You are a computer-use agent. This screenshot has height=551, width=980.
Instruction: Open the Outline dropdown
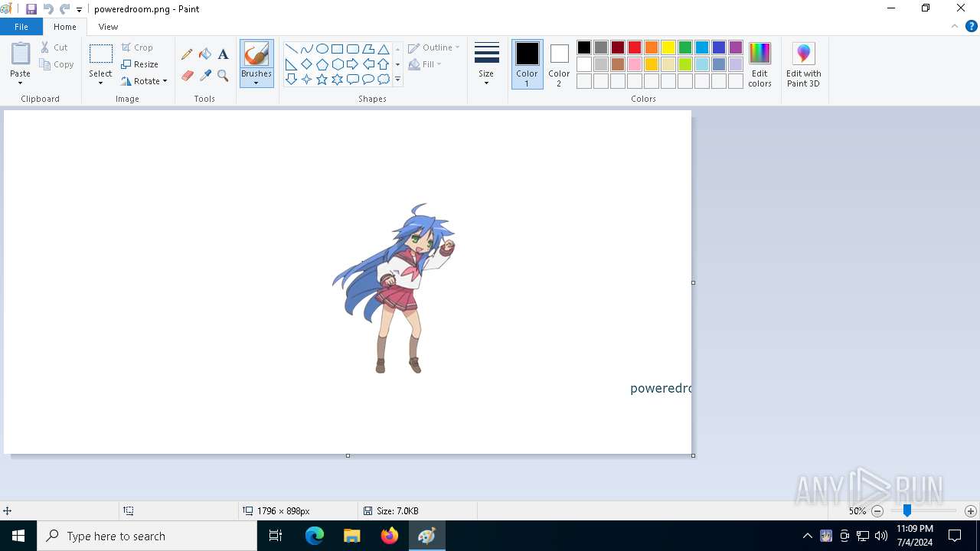(434, 47)
